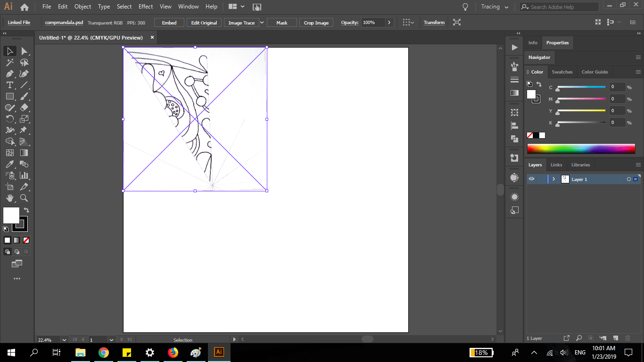Click the Crop Image button
This screenshot has width=644, height=362.
tap(316, 23)
